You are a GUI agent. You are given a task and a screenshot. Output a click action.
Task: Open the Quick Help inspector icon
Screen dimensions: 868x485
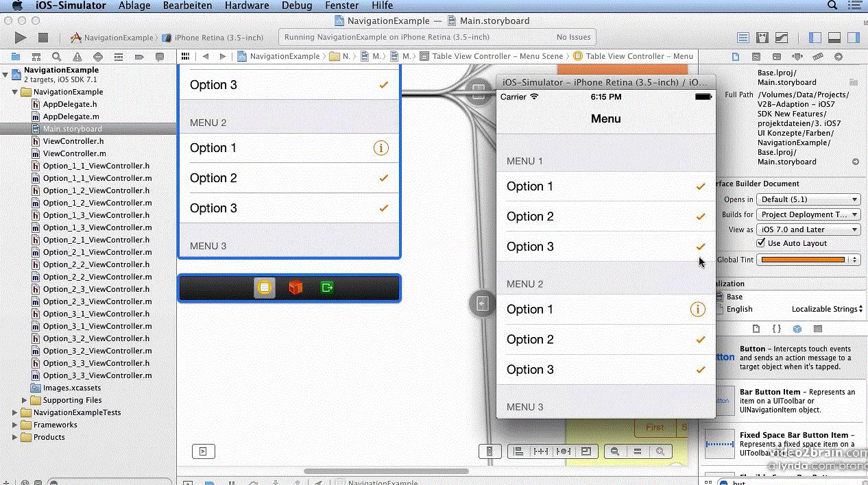click(x=756, y=57)
